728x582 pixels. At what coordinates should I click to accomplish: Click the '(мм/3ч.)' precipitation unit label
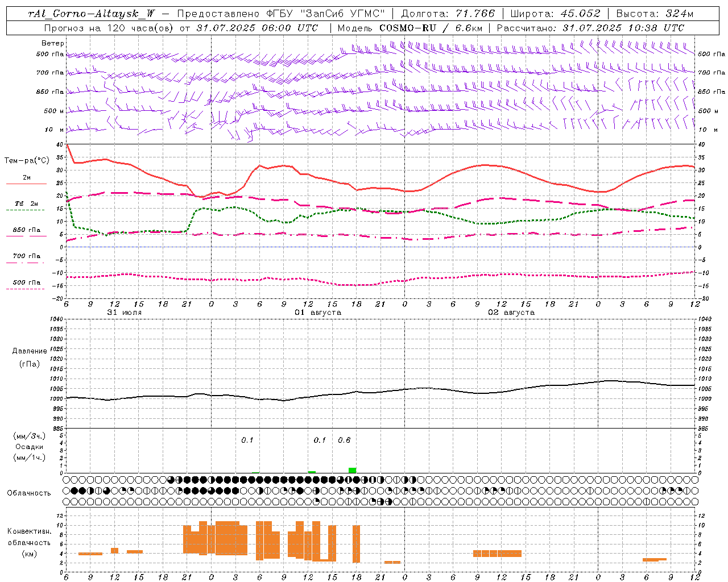(x=28, y=436)
